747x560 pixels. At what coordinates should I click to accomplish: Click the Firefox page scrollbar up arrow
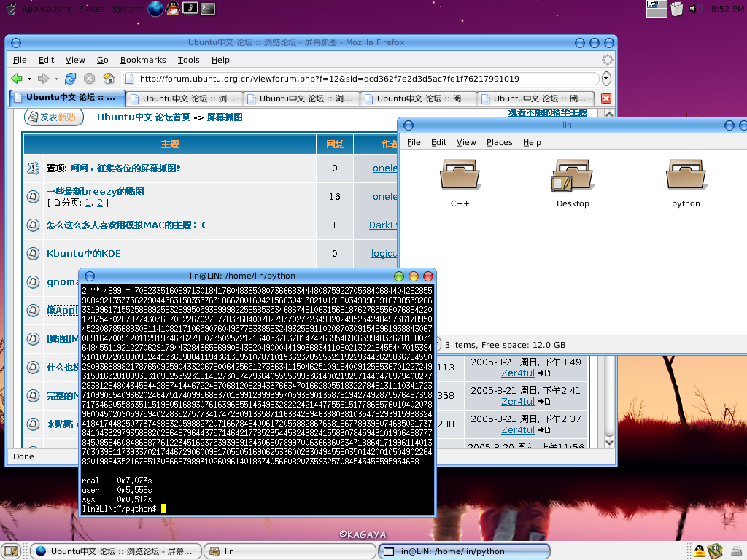pyautogui.click(x=609, y=113)
